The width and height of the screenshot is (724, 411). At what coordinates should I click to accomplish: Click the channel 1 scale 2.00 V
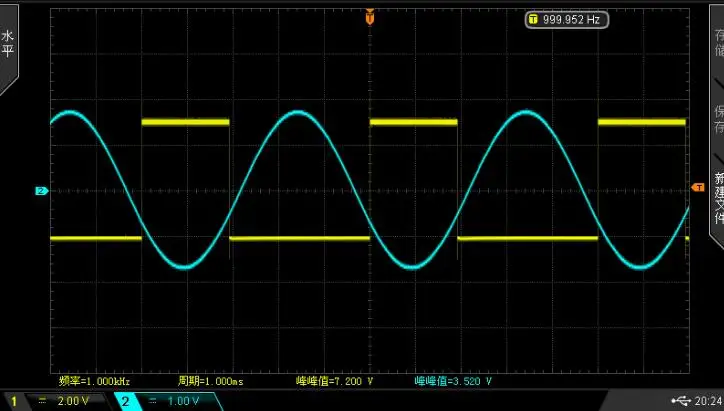pos(73,401)
